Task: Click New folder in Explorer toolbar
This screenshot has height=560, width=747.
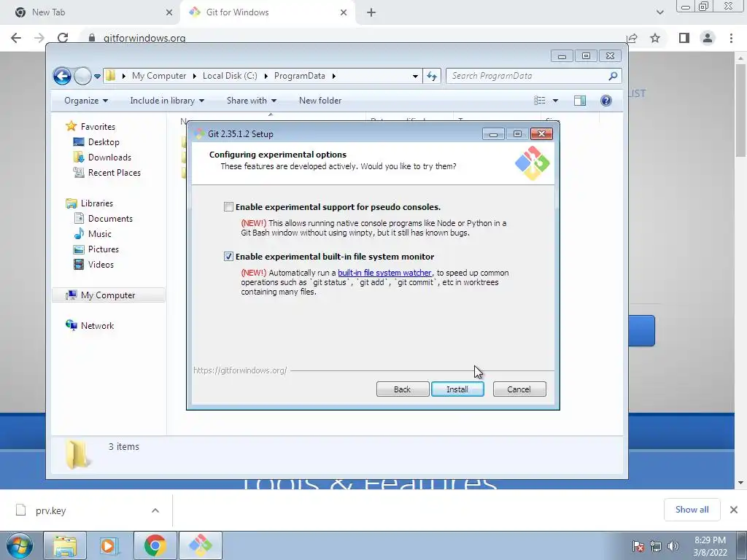Action: click(320, 101)
